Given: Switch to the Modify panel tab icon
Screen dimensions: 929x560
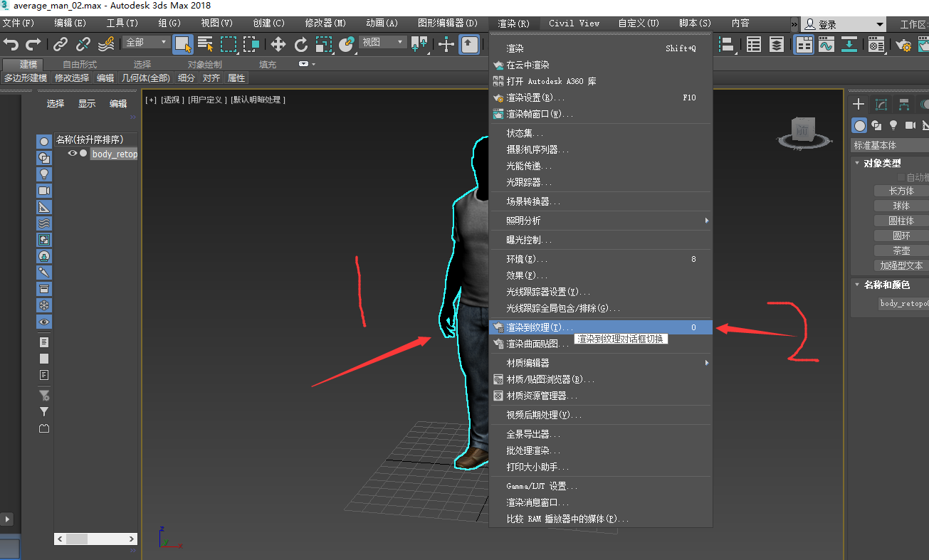Looking at the screenshot, I should tap(881, 105).
